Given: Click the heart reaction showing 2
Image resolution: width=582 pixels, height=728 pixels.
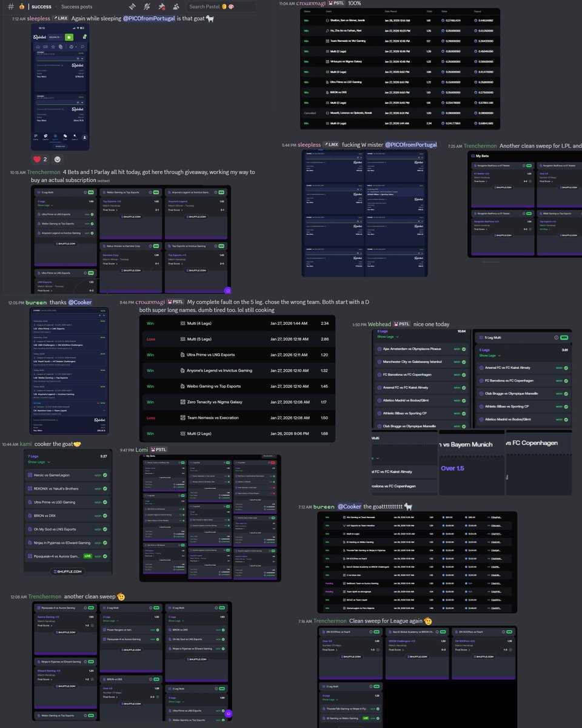Looking at the screenshot, I should pos(40,159).
